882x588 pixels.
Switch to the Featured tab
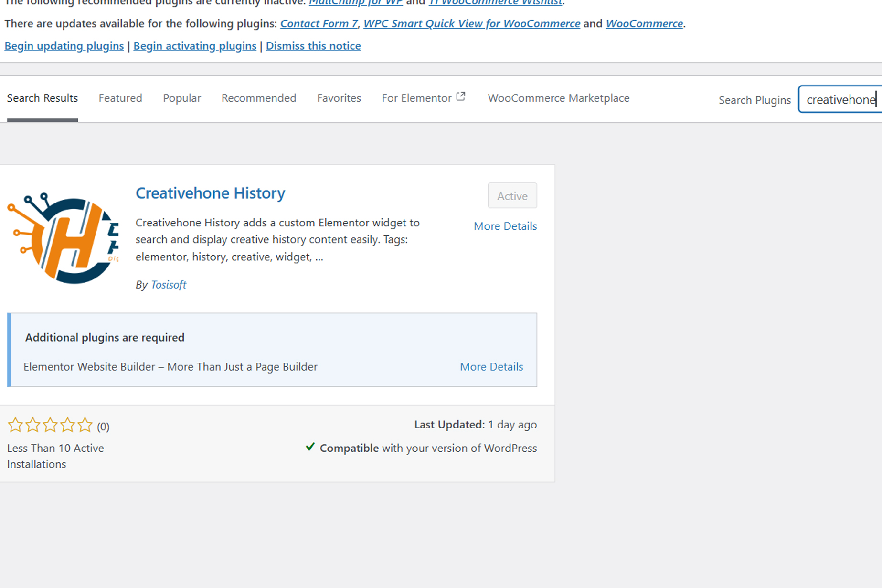120,98
